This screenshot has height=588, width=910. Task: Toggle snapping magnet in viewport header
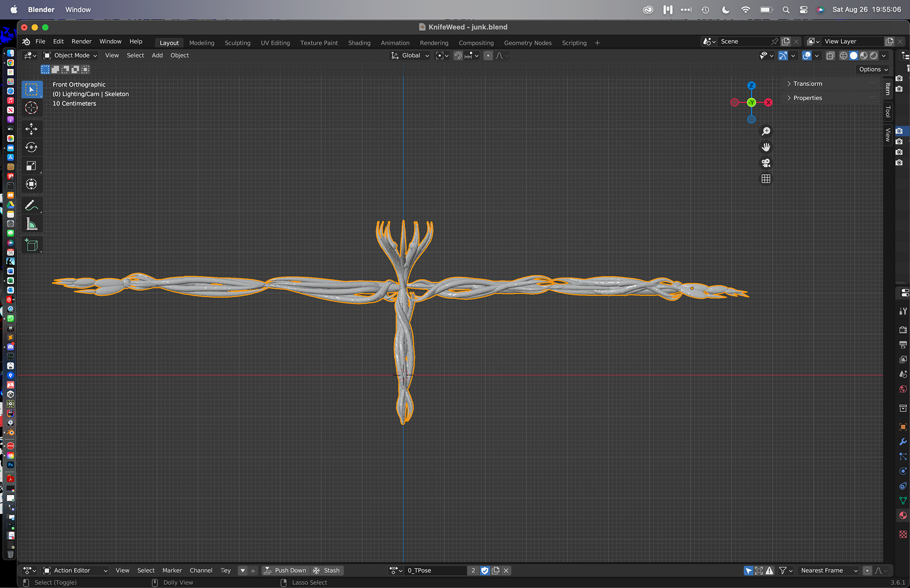tap(458, 56)
